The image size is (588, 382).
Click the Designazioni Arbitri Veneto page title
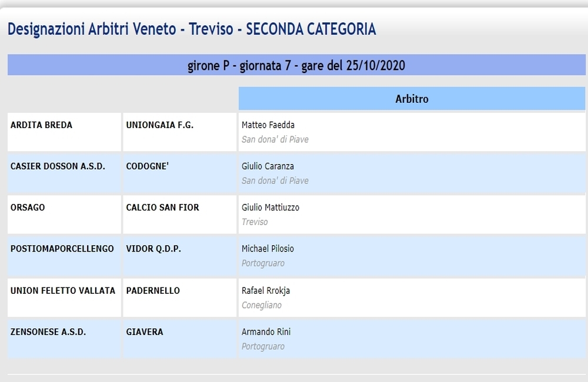pyautogui.click(x=192, y=29)
